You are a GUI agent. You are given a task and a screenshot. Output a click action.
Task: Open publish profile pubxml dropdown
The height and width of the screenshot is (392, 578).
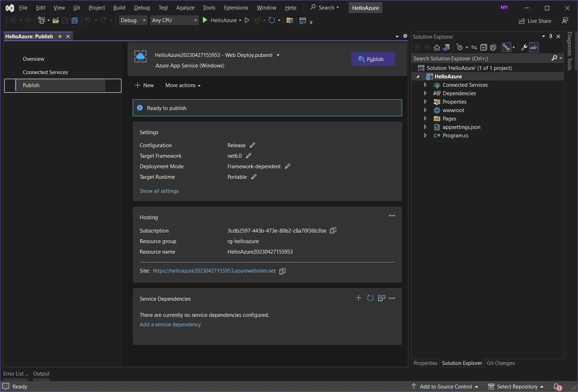pos(278,55)
